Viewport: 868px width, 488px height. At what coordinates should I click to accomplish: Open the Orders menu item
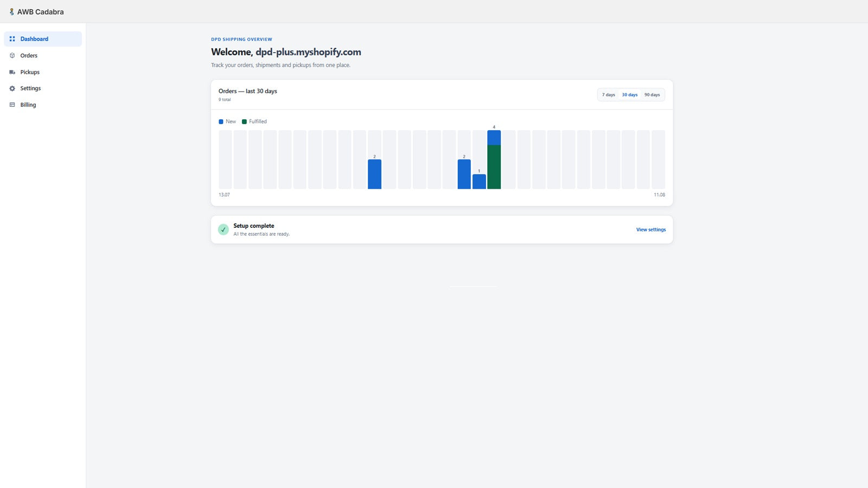(x=43, y=55)
